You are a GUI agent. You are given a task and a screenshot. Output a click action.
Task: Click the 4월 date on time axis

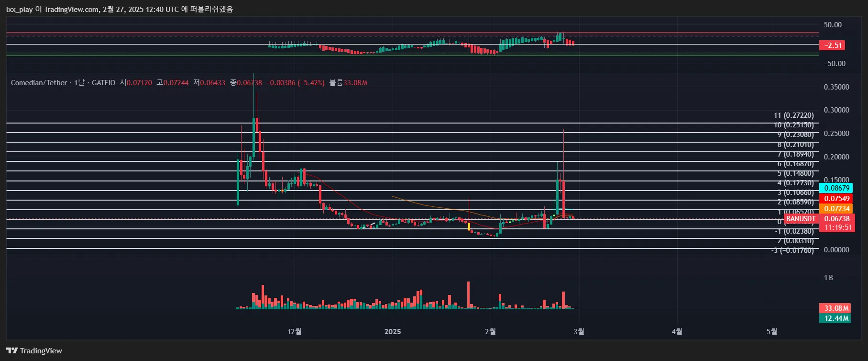coord(677,331)
